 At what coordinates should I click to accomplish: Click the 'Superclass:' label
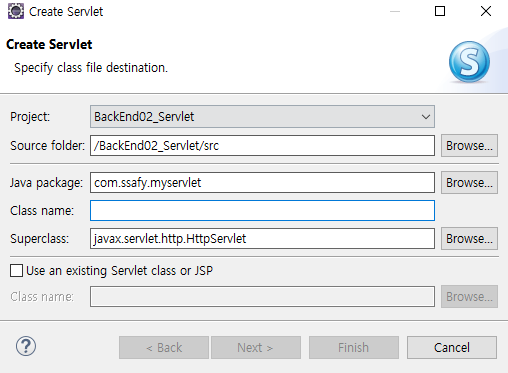[40, 239]
